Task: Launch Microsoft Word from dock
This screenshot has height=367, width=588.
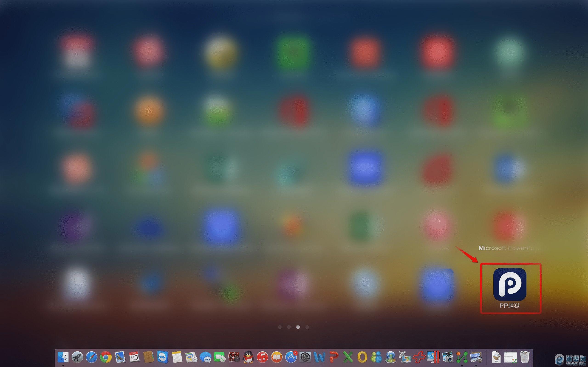Action: 319,357
